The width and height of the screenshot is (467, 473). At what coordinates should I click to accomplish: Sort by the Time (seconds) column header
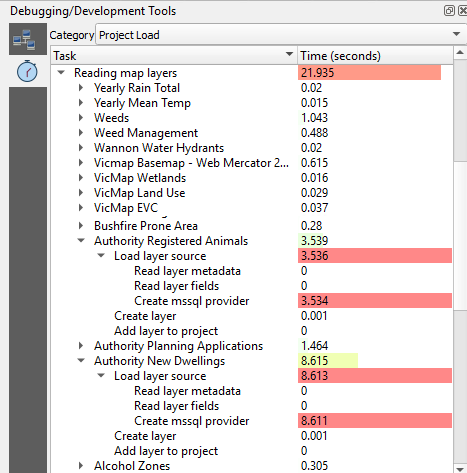375,56
